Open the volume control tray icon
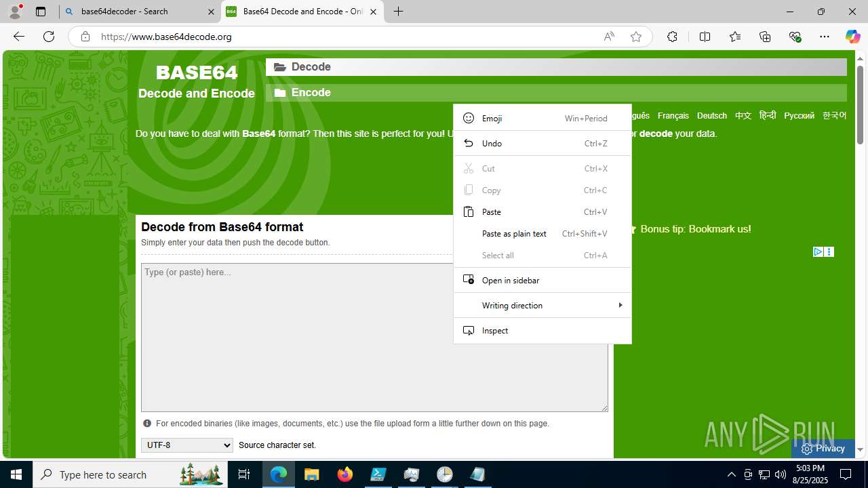868x488 pixels. coord(781,474)
